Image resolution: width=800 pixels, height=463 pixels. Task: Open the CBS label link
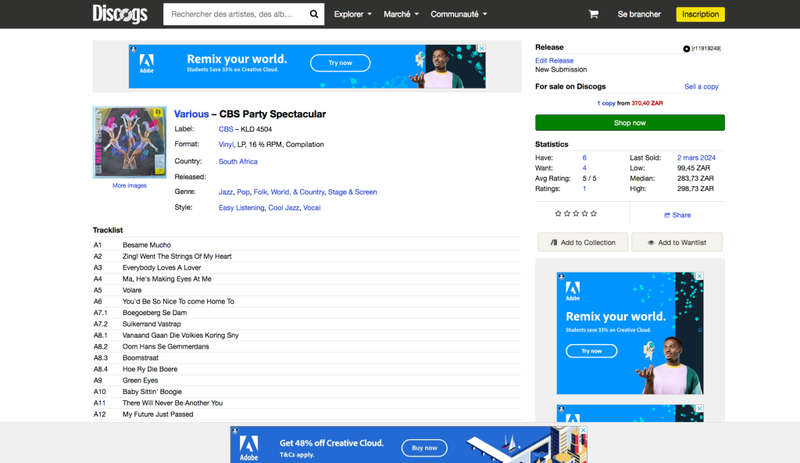point(226,129)
